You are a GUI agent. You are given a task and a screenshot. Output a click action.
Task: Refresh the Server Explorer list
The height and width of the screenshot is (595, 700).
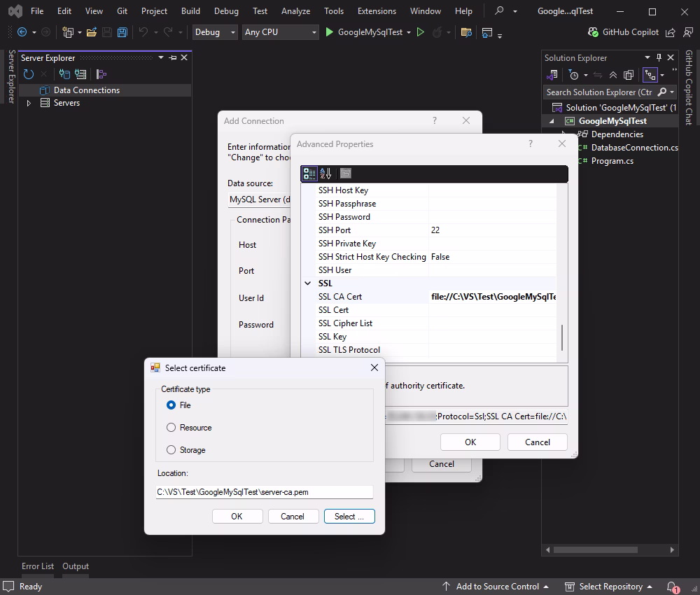coord(28,73)
